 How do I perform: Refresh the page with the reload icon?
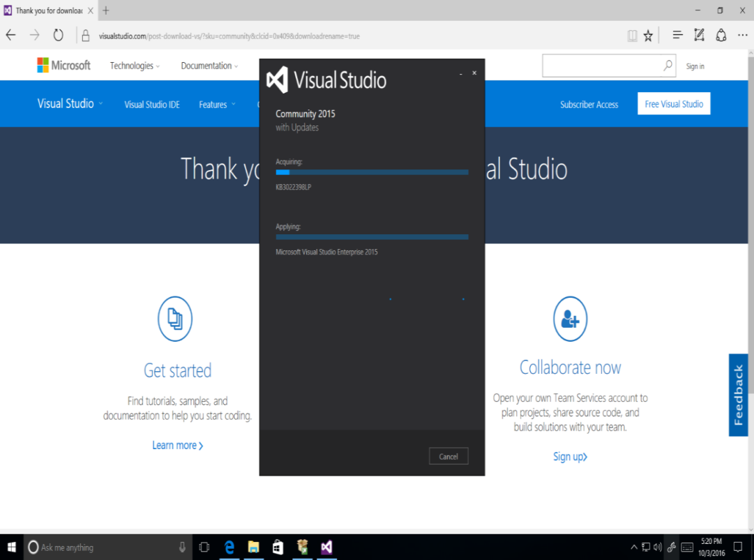click(58, 35)
